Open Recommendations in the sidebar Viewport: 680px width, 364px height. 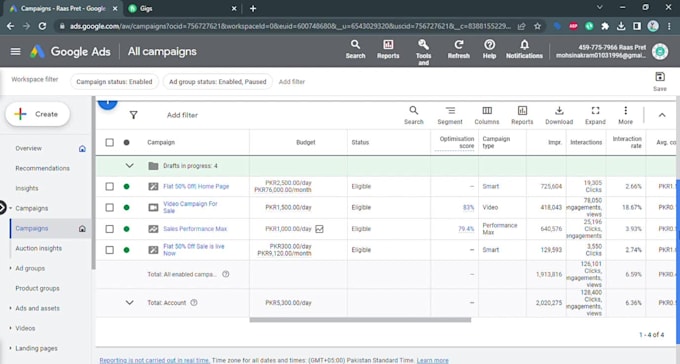coord(42,168)
